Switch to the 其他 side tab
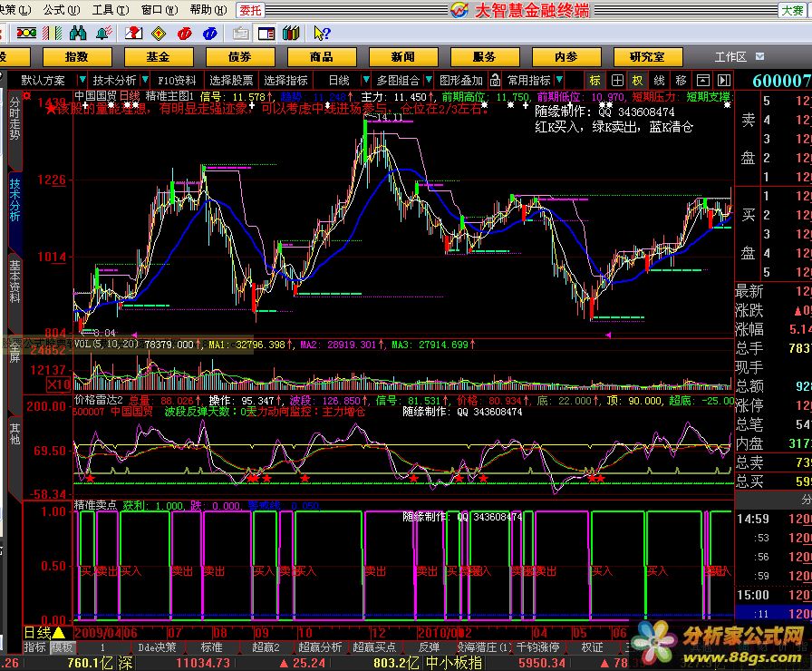Screen dimensions: 812x671 point(15,434)
